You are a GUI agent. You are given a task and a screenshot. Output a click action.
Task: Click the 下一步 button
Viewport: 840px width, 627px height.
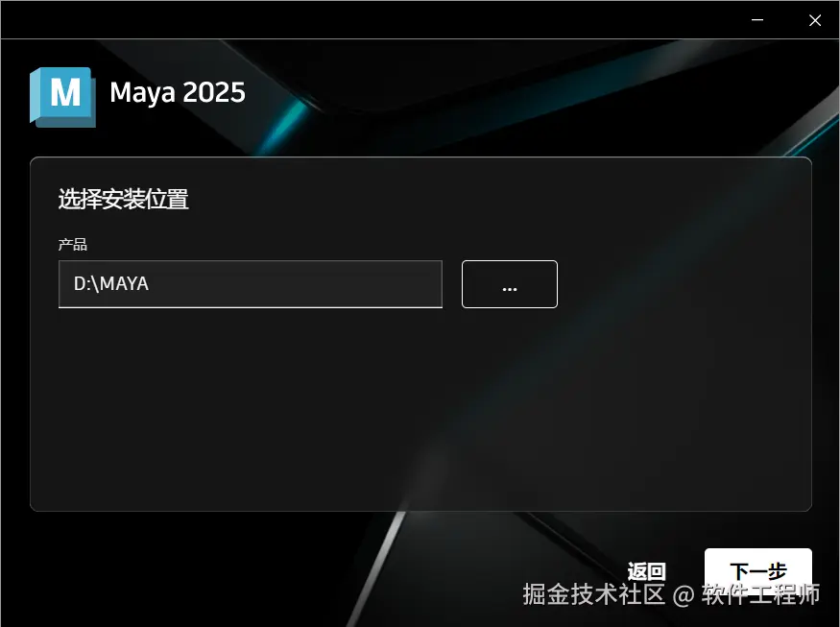coord(758,569)
